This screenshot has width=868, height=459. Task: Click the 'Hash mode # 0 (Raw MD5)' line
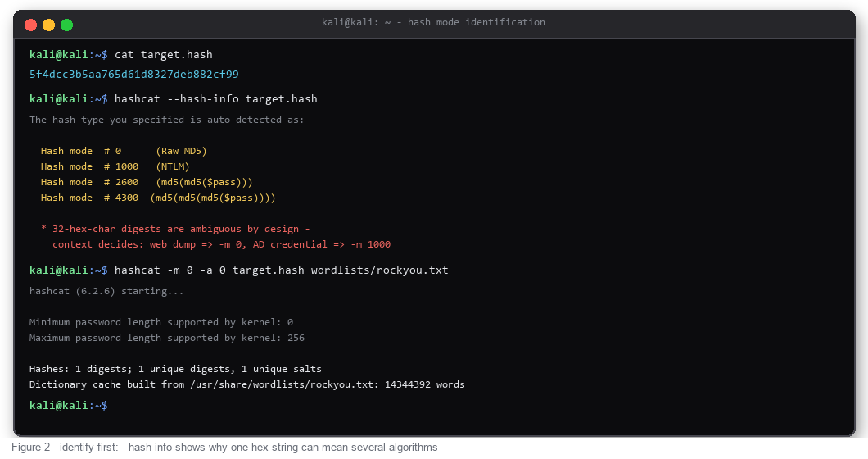point(124,151)
